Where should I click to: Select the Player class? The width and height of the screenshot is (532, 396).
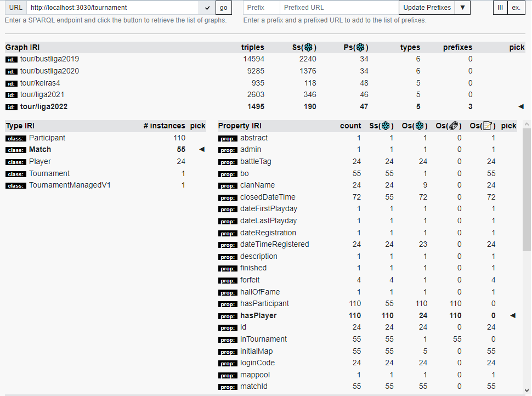pyautogui.click(x=40, y=161)
